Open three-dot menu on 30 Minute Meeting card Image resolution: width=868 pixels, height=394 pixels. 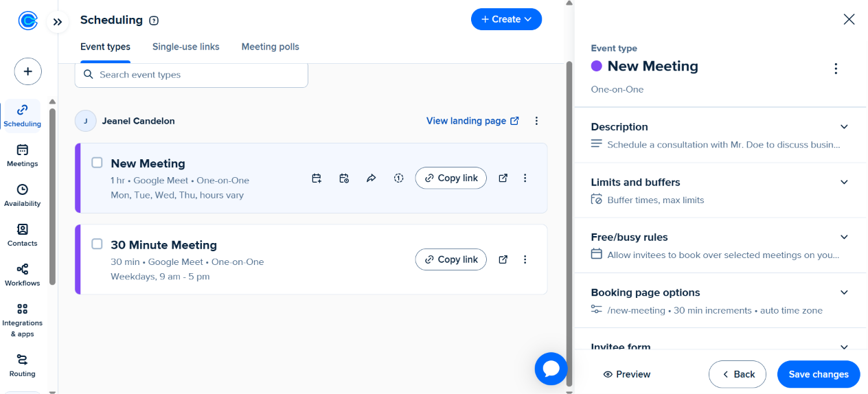pos(525,259)
